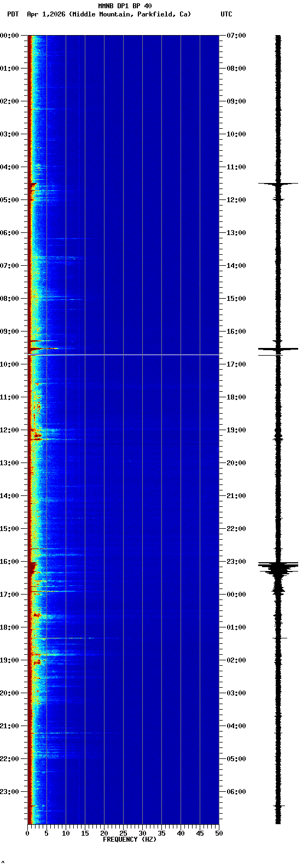
Task: Click the frequency axis value "5"
Action: (x=47, y=833)
